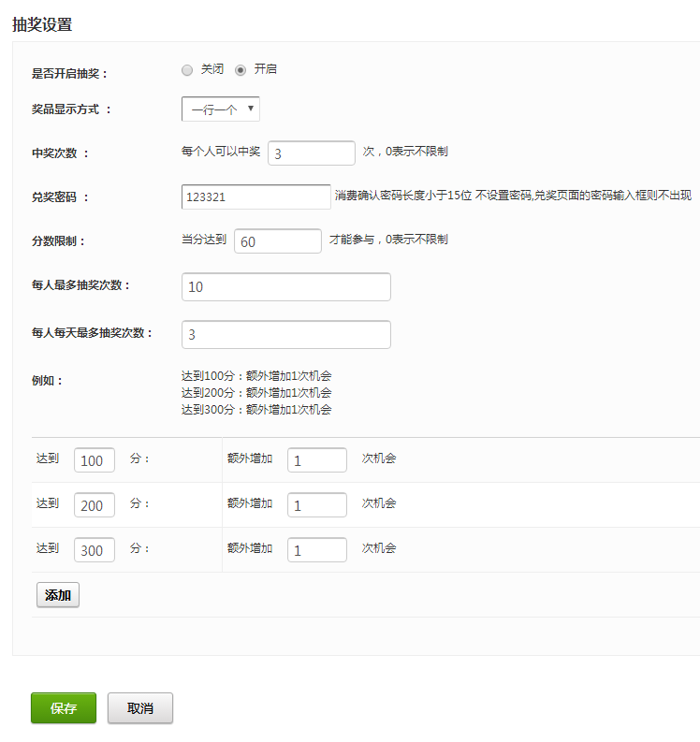Select the 开启 radio button
The height and width of the screenshot is (742, 700).
[x=241, y=69]
